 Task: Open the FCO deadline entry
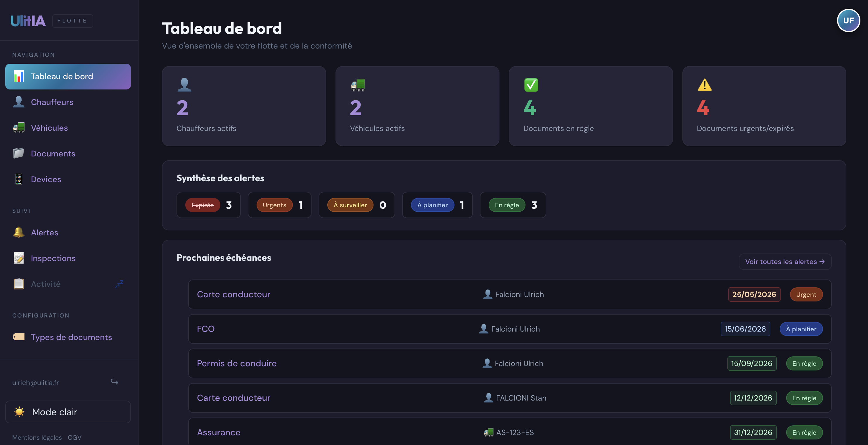click(509, 329)
